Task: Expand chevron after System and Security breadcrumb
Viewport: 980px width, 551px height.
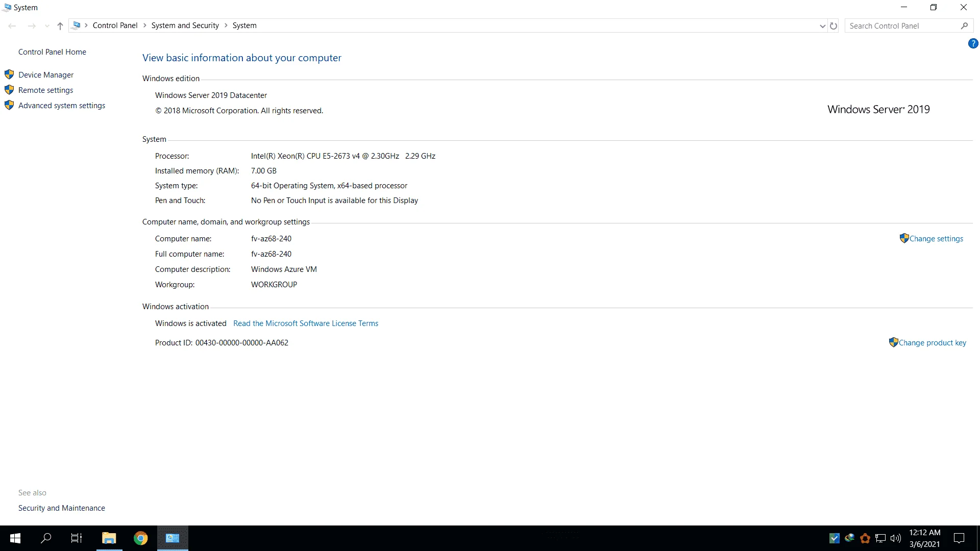Action: (226, 26)
